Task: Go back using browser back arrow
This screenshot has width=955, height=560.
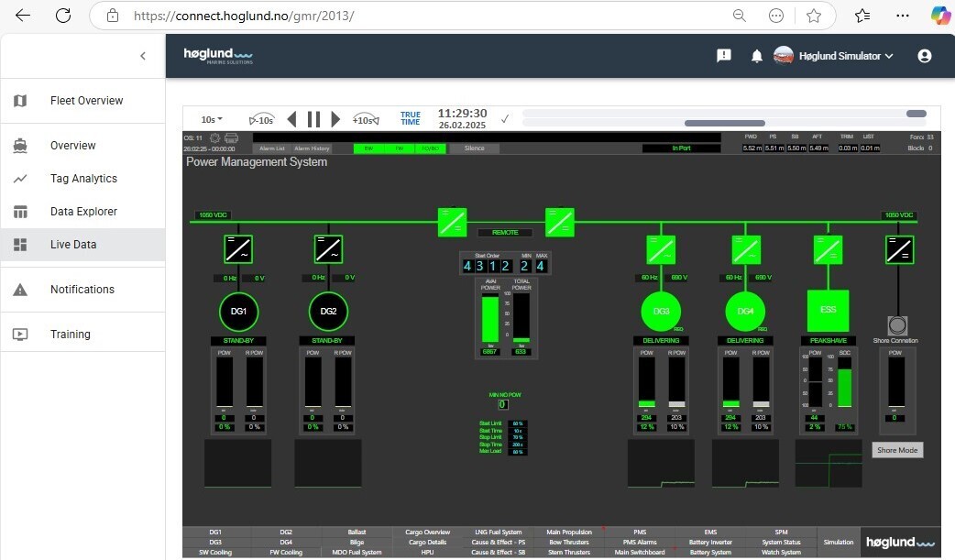Action: coord(23,16)
